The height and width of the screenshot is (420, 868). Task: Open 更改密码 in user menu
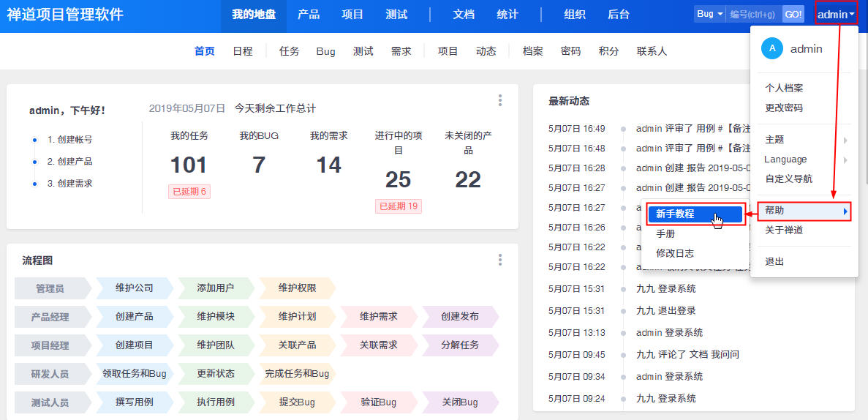pos(784,108)
